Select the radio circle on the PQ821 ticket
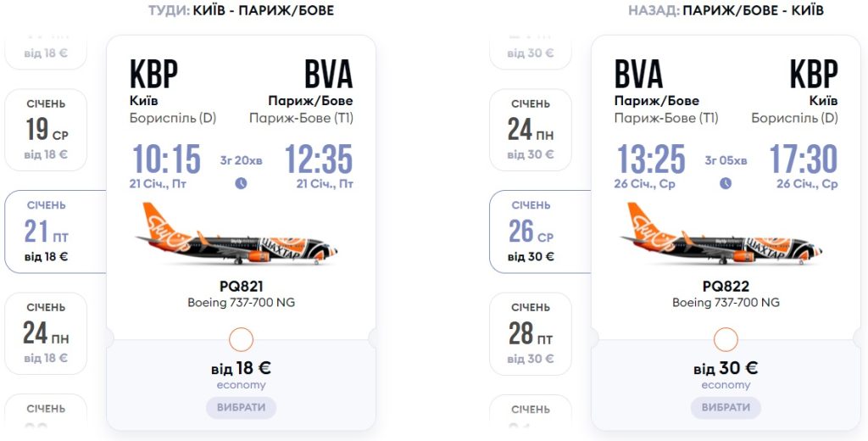 [242, 340]
